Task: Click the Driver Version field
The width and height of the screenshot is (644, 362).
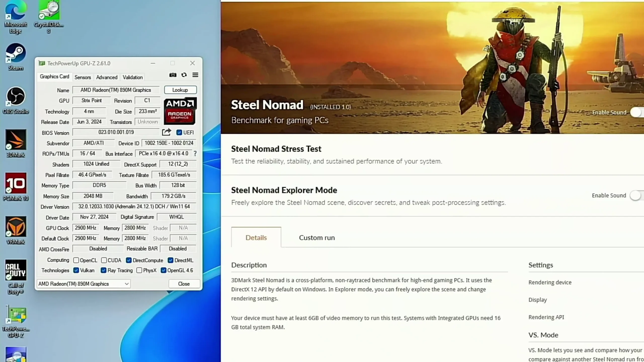Action: [134, 206]
